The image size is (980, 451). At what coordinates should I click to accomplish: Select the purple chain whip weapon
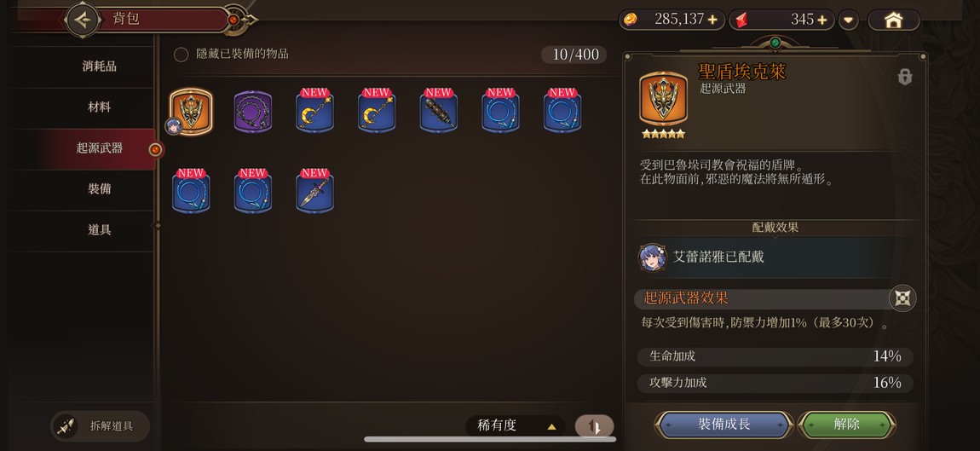click(x=253, y=112)
